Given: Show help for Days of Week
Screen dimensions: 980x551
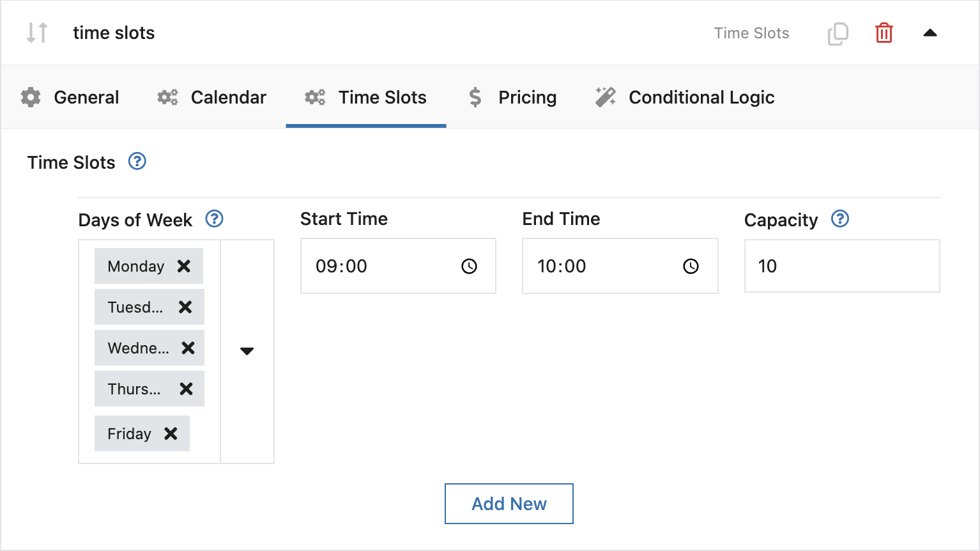Looking at the screenshot, I should pyautogui.click(x=214, y=219).
